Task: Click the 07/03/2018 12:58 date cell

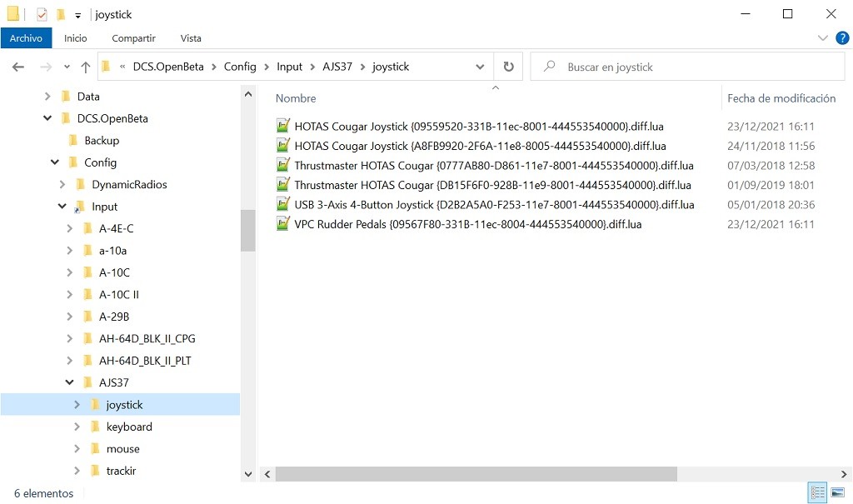Action: click(771, 166)
